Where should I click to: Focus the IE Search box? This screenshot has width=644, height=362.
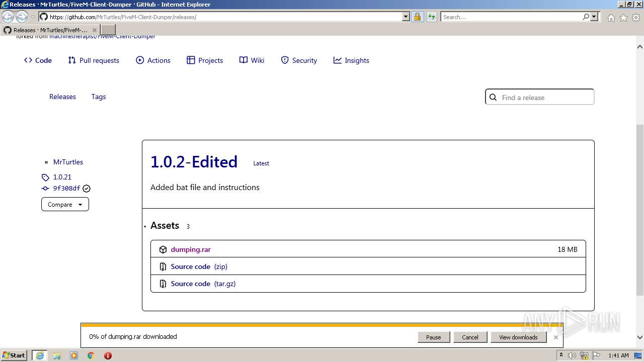(511, 17)
